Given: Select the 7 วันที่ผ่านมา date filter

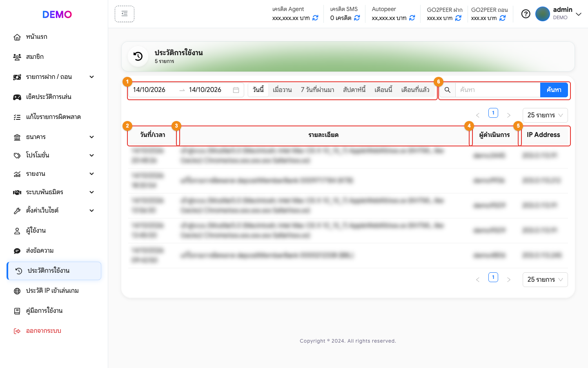Looking at the screenshot, I should 317,90.
